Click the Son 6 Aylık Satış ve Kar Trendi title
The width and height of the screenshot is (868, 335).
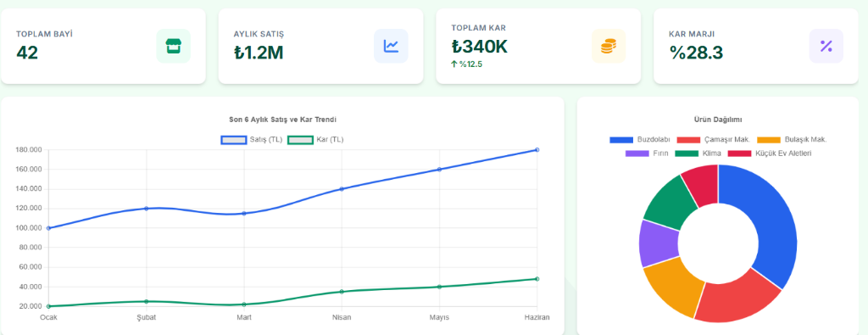(283, 120)
